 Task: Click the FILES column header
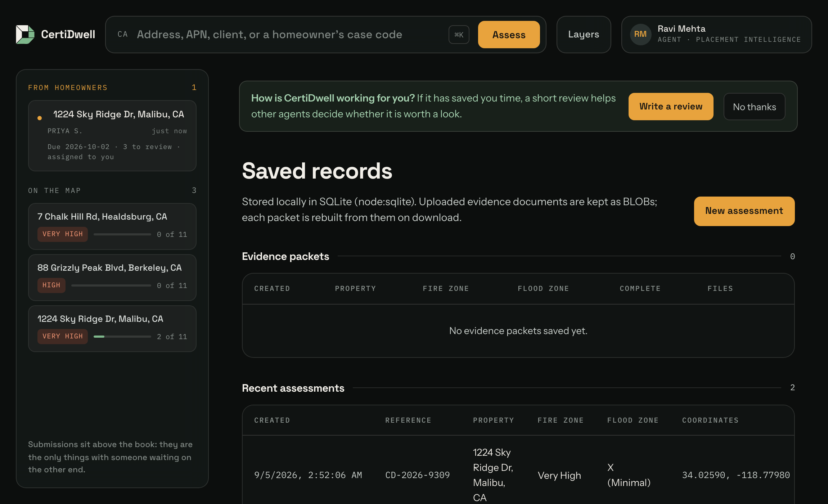tap(720, 289)
